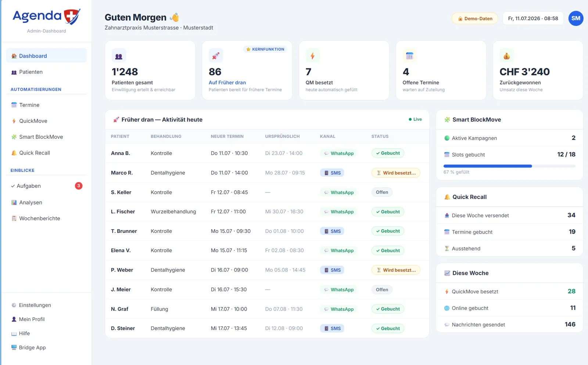The width and height of the screenshot is (588, 365).
Task: Click the Auf Früher dran link
Action: click(x=227, y=83)
